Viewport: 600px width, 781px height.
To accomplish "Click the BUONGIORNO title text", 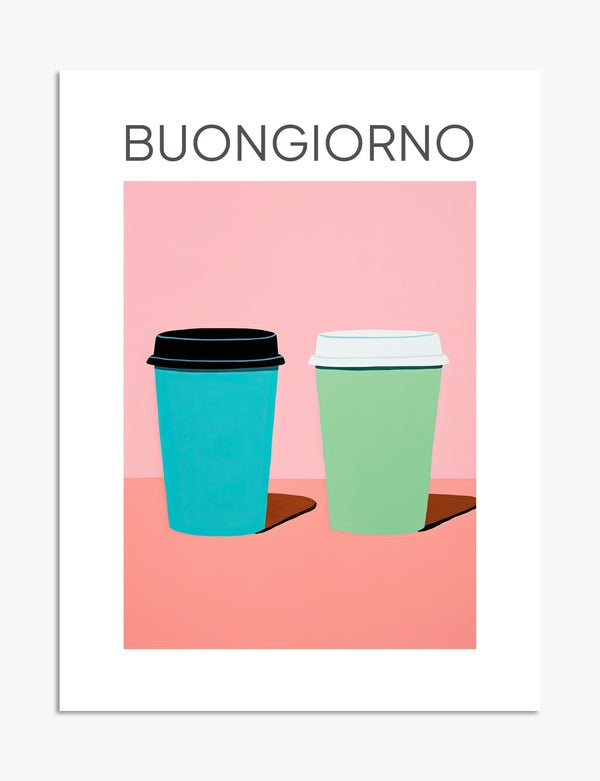I will tap(299, 143).
